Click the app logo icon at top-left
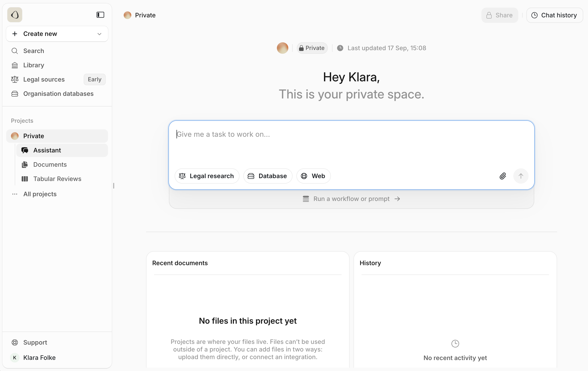The height and width of the screenshot is (371, 588). point(15,15)
